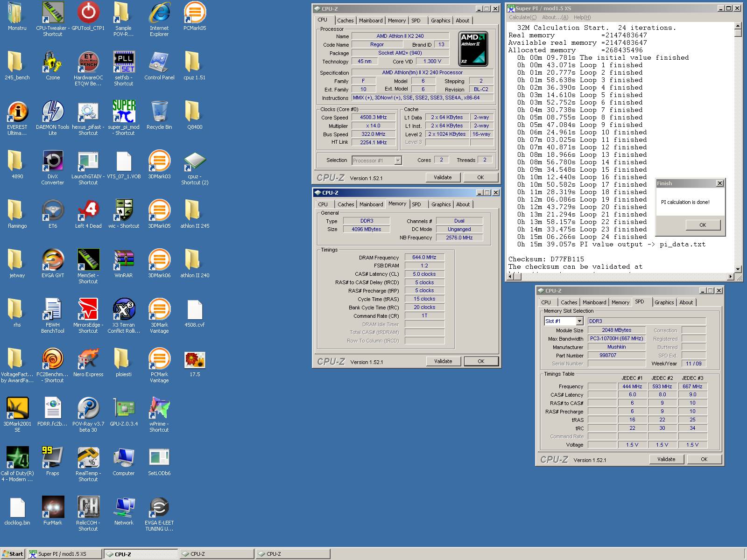This screenshot has width=747, height=560.
Task: Launch Fraps desktop icon
Action: tap(53, 458)
